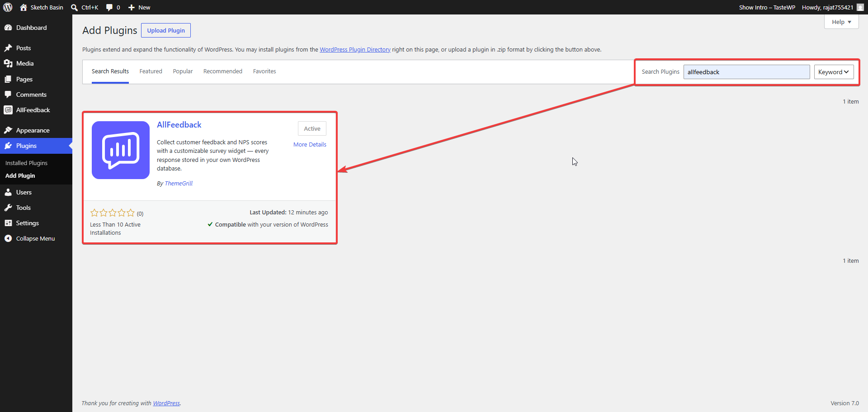Click the New label in admin bar

(x=144, y=7)
